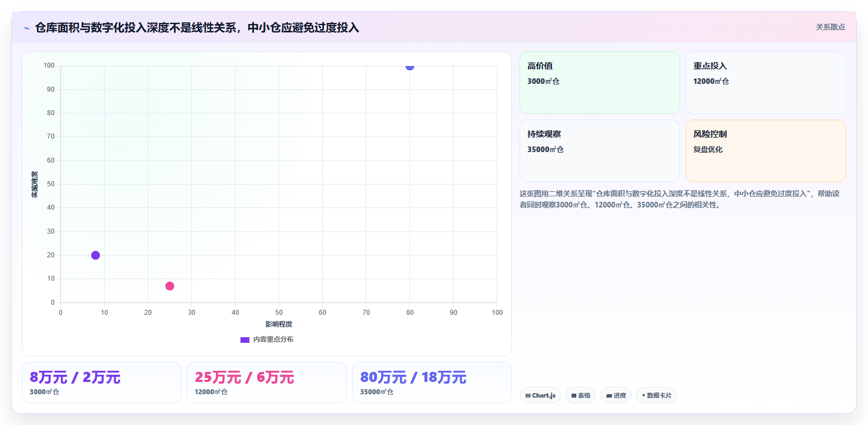Viewport: 868px width, 425px height.
Task: Toggle the 内容重点分布 legend color box
Action: 244,339
